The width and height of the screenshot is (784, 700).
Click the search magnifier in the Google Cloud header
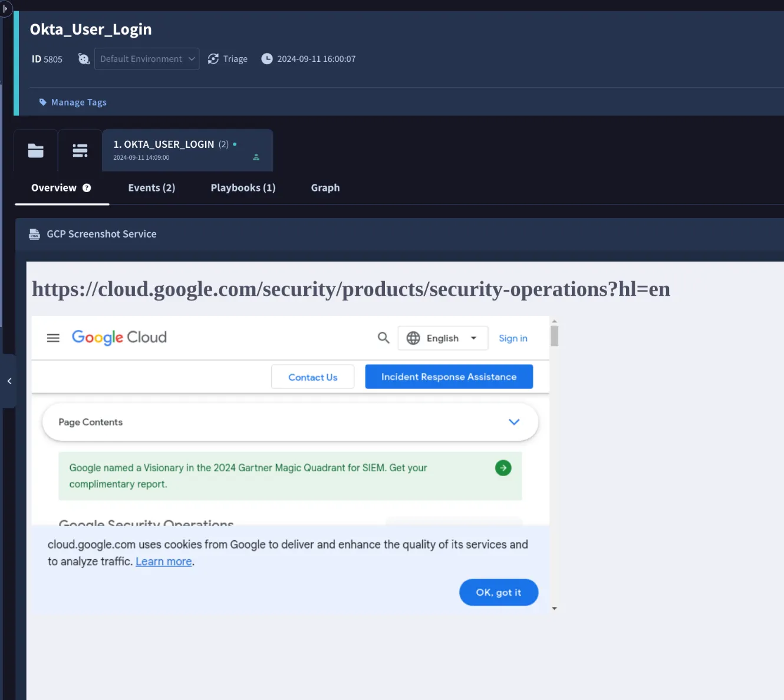[383, 338]
